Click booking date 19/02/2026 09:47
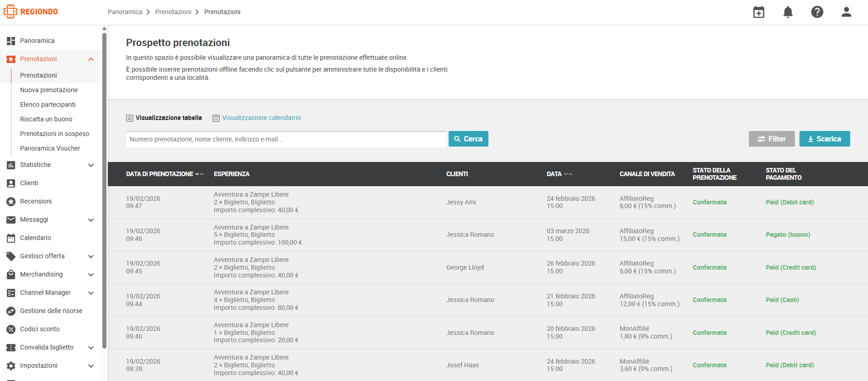 (143, 202)
